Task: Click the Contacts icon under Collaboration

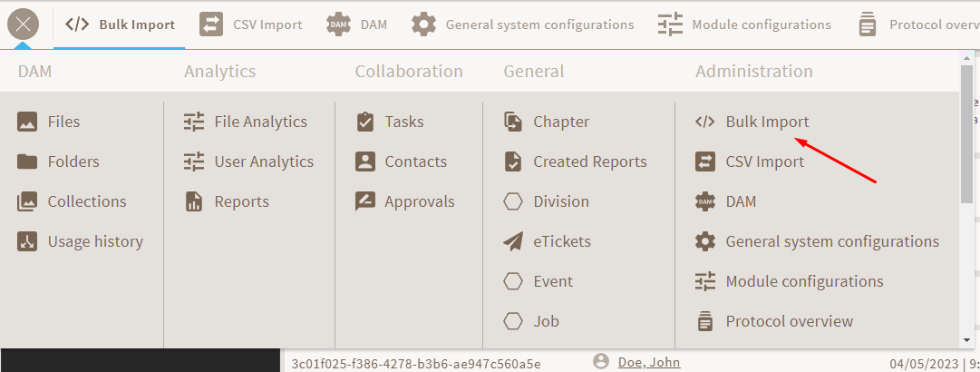Action: click(365, 162)
